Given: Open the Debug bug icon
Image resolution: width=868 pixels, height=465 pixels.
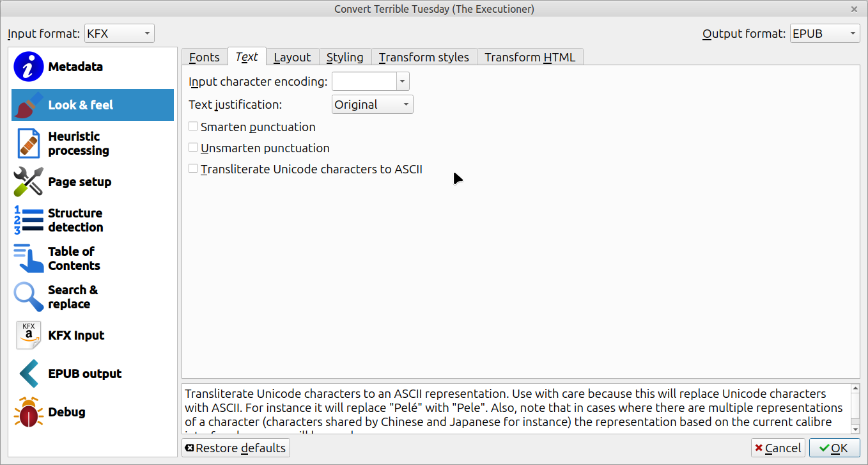Looking at the screenshot, I should [29, 412].
